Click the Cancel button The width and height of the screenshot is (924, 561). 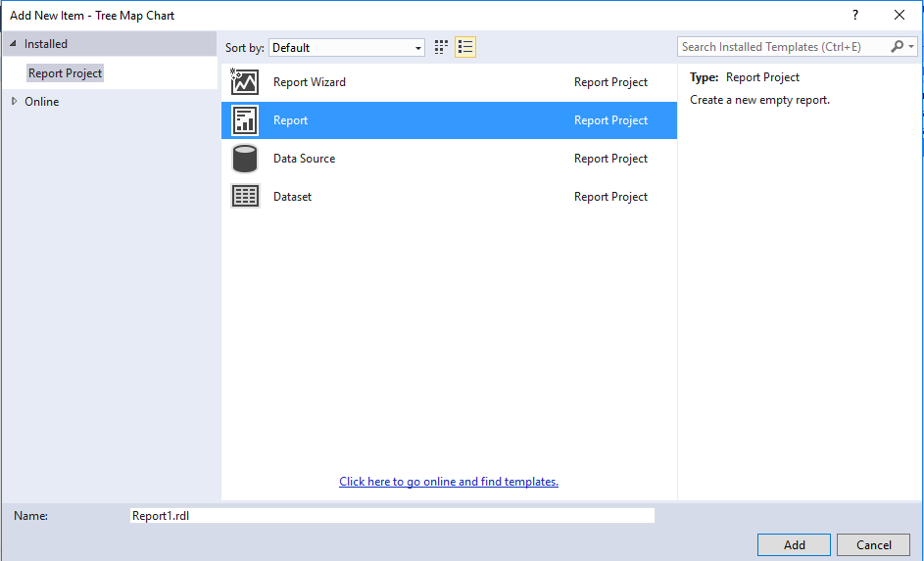coord(873,545)
